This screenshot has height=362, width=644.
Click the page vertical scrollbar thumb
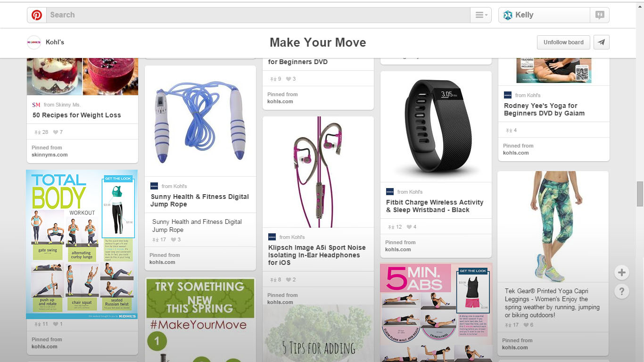(x=640, y=194)
